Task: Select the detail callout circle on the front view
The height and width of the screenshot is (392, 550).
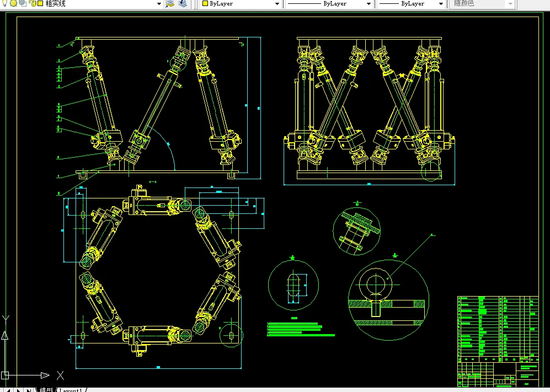Action: tap(179, 62)
